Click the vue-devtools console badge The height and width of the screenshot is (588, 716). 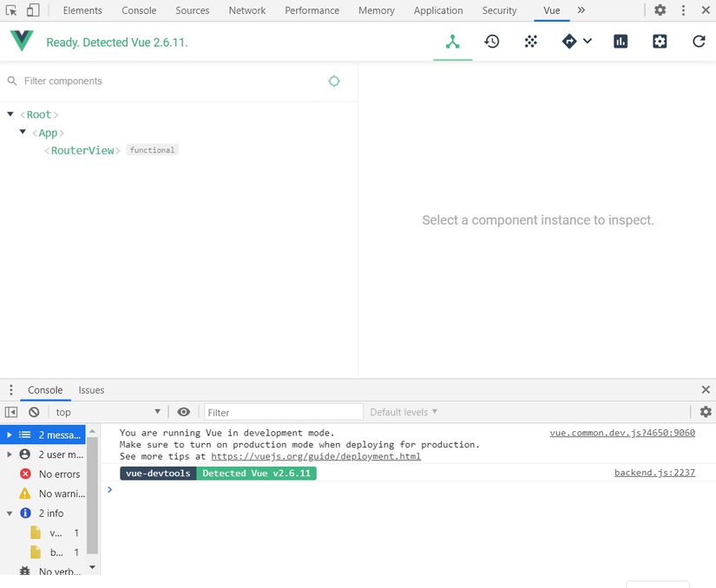pyautogui.click(x=158, y=473)
